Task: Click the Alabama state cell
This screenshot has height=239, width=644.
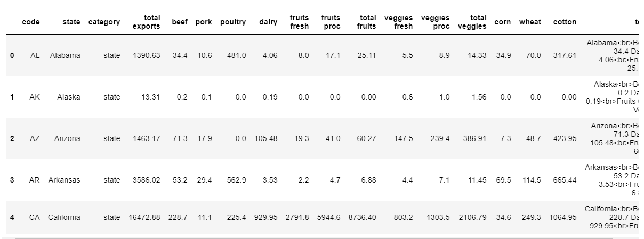Action: coord(65,55)
